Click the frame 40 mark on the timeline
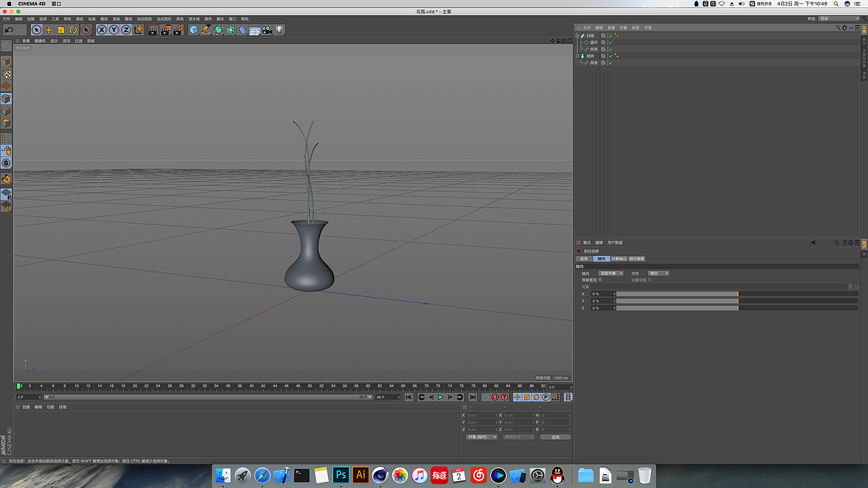Viewport: 868px width, 488px height. [x=251, y=386]
